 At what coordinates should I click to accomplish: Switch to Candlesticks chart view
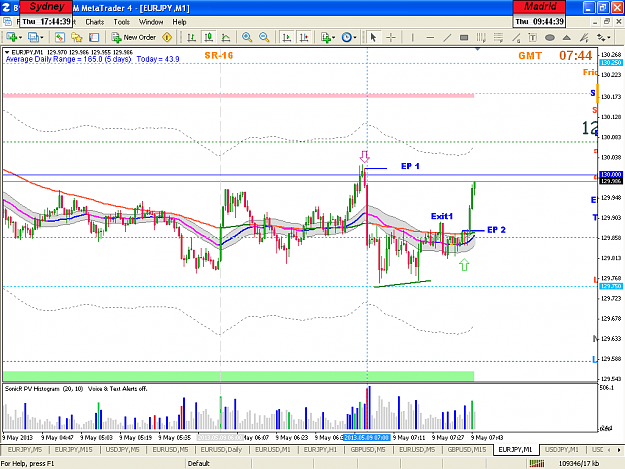(x=208, y=37)
